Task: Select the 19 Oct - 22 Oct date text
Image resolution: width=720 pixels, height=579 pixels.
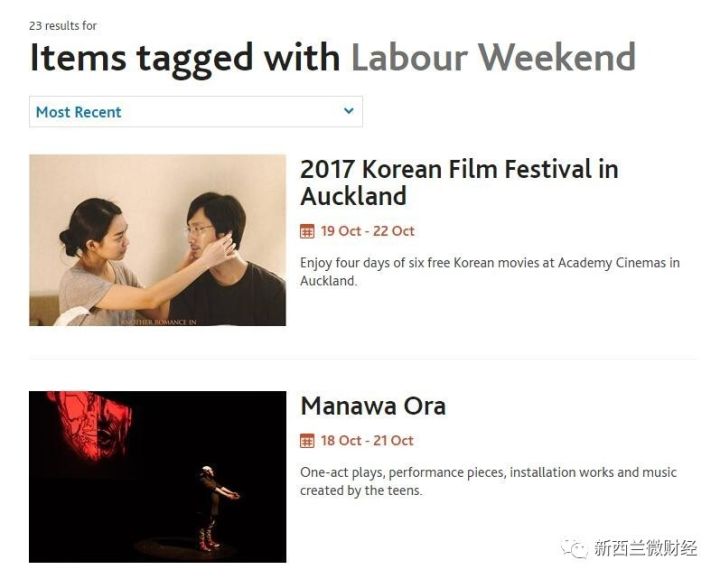Action: 367,231
